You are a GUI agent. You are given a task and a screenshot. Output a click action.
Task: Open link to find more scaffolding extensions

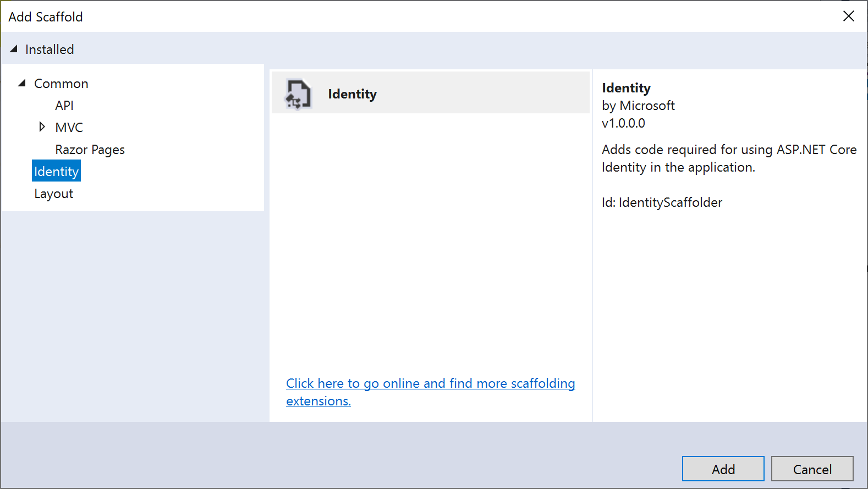431,392
